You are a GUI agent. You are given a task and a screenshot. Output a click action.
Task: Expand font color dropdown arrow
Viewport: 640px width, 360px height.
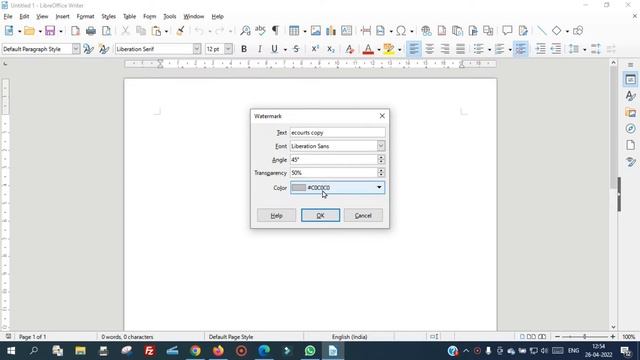379,49
